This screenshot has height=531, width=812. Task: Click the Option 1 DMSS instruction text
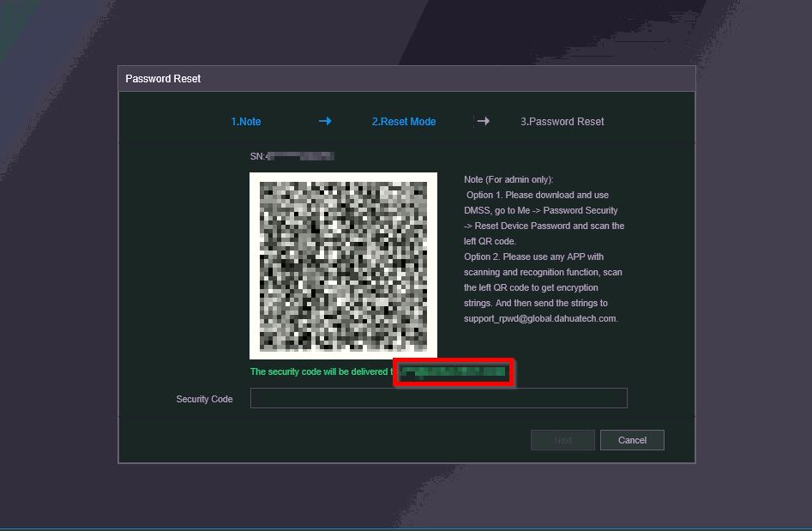(544, 218)
